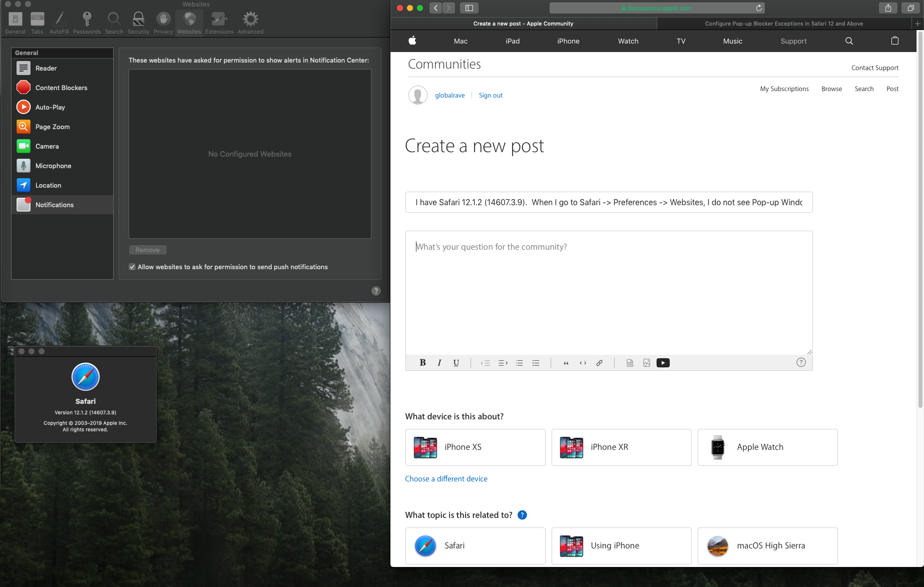Image resolution: width=924 pixels, height=587 pixels.
Task: Insert video in editor toolbar
Action: [663, 363]
